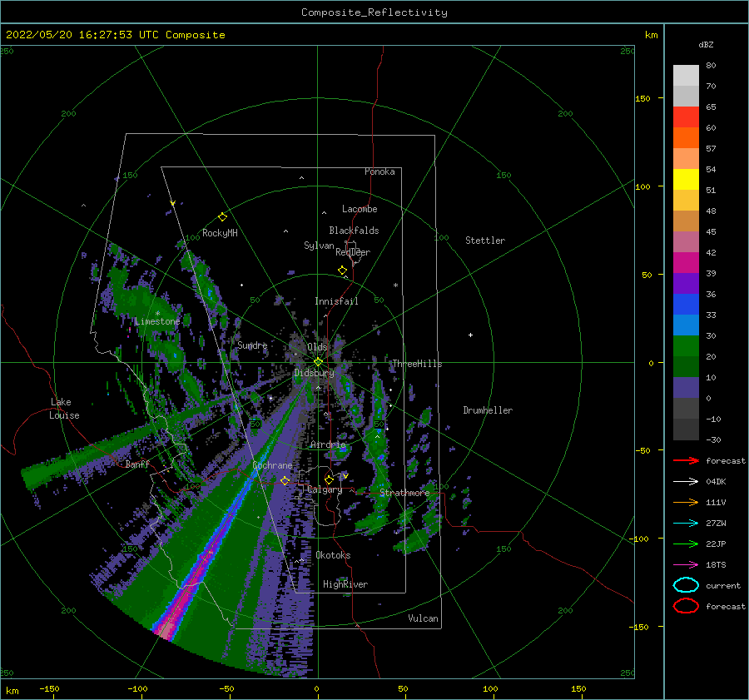Click the Banff label
Screen dimensions: 749x700
click(137, 464)
